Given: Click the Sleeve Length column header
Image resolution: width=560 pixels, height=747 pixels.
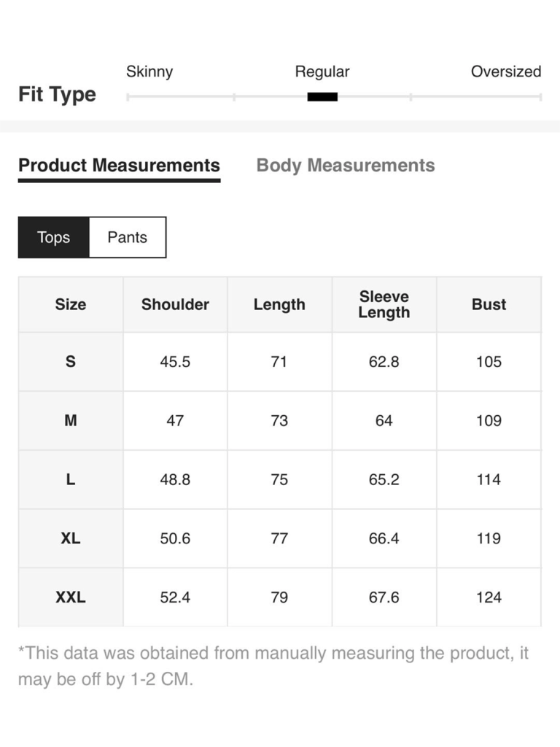Looking at the screenshot, I should click(384, 304).
